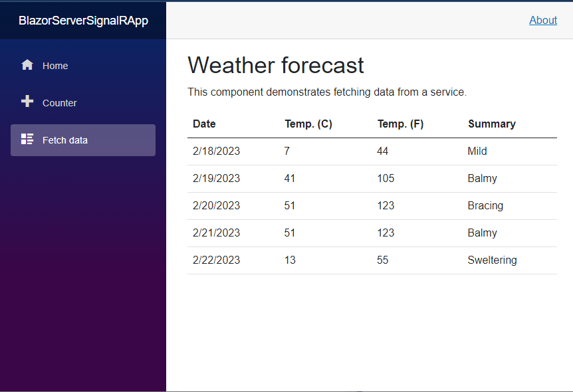Select Fetch data in sidebar
The height and width of the screenshot is (392, 573).
[x=65, y=140]
